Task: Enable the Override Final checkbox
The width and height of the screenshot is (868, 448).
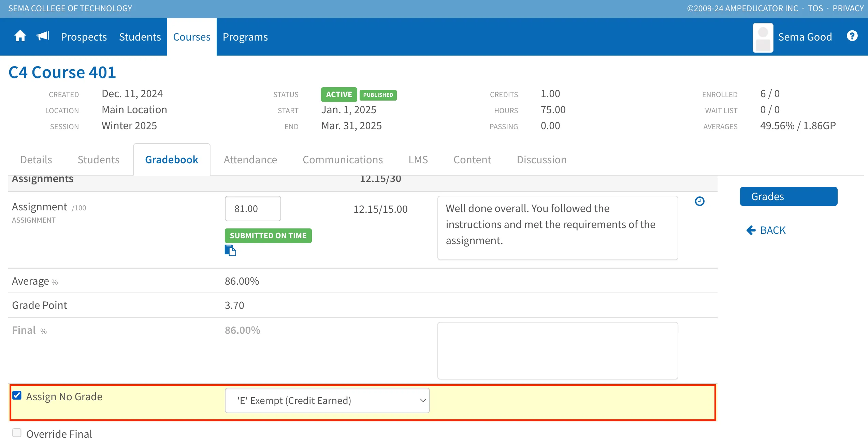Action: 17,433
